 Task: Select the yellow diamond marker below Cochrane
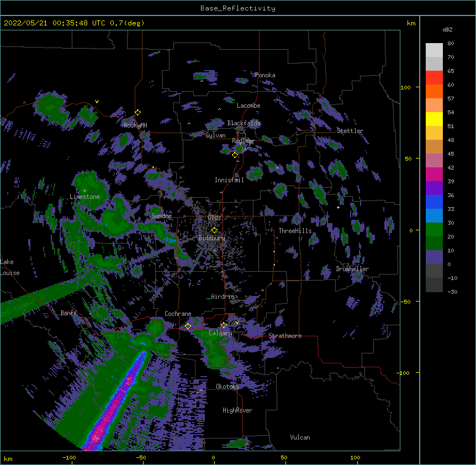tap(188, 326)
